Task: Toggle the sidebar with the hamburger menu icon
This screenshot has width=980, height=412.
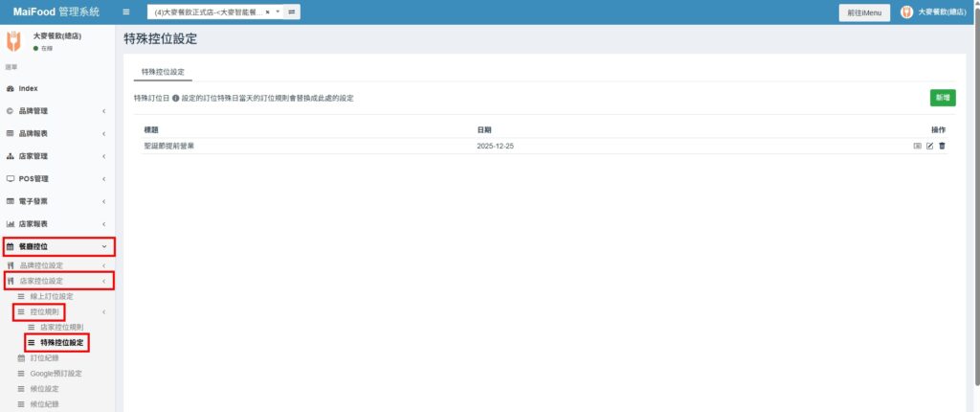Action: coord(126,11)
